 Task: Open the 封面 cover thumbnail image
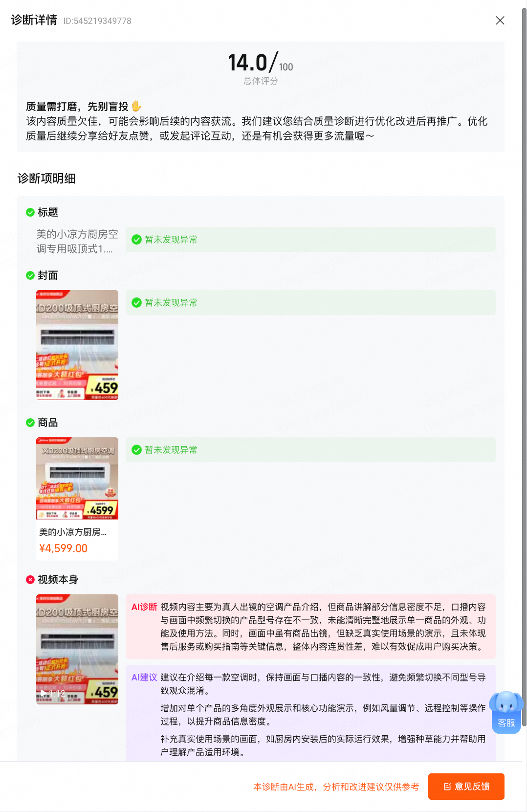point(77,345)
